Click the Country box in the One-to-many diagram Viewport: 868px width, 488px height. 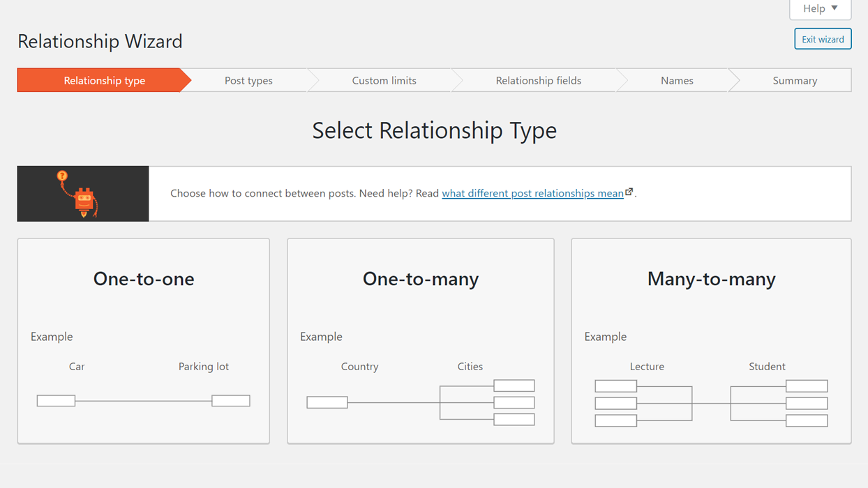click(x=327, y=402)
